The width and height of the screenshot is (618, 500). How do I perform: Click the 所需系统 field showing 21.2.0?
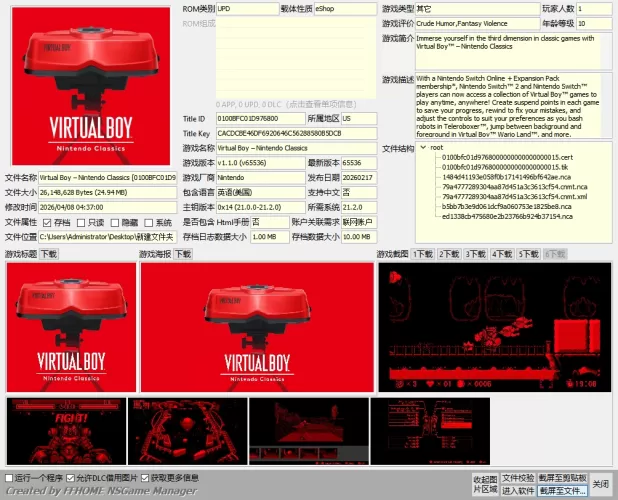point(359,207)
